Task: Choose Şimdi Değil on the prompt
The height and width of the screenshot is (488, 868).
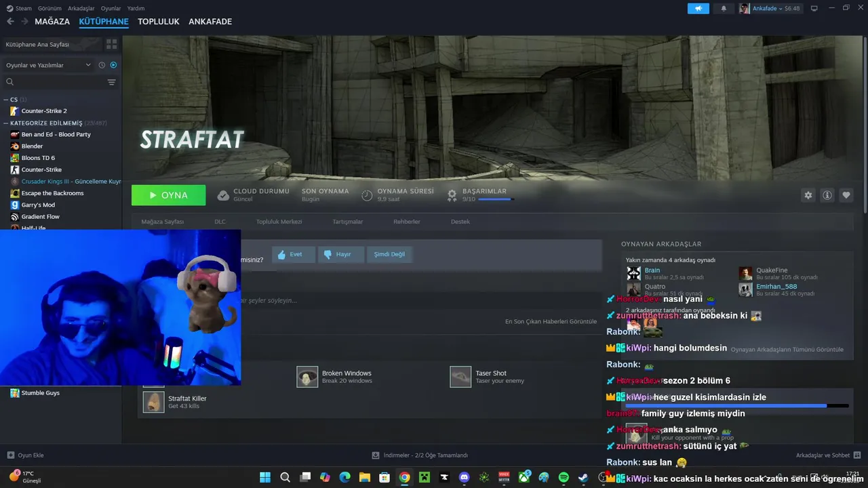Action: point(389,254)
